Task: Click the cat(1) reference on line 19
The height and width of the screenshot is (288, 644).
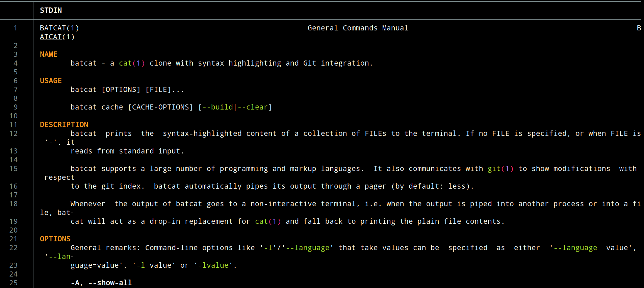Action: coord(268,221)
